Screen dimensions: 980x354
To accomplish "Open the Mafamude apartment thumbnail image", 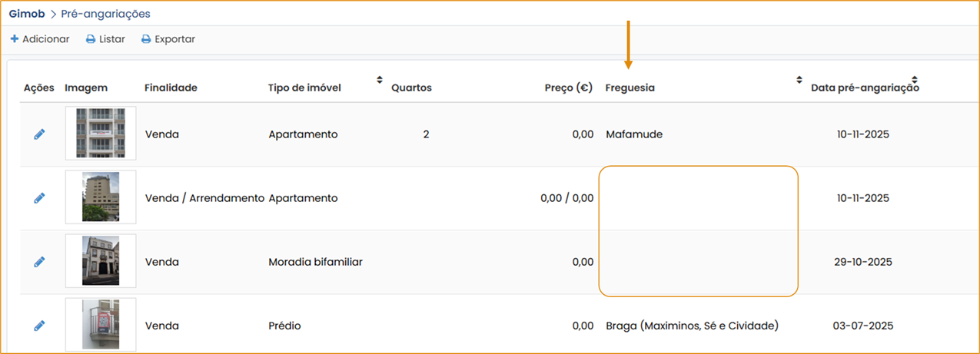I will tap(101, 134).
